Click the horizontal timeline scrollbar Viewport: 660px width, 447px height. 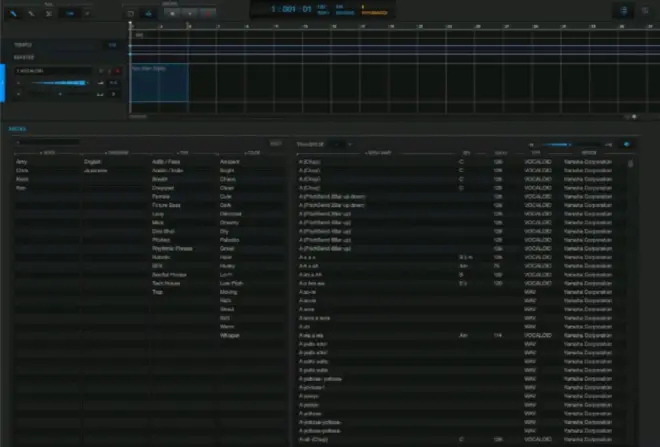pyautogui.click(x=138, y=117)
